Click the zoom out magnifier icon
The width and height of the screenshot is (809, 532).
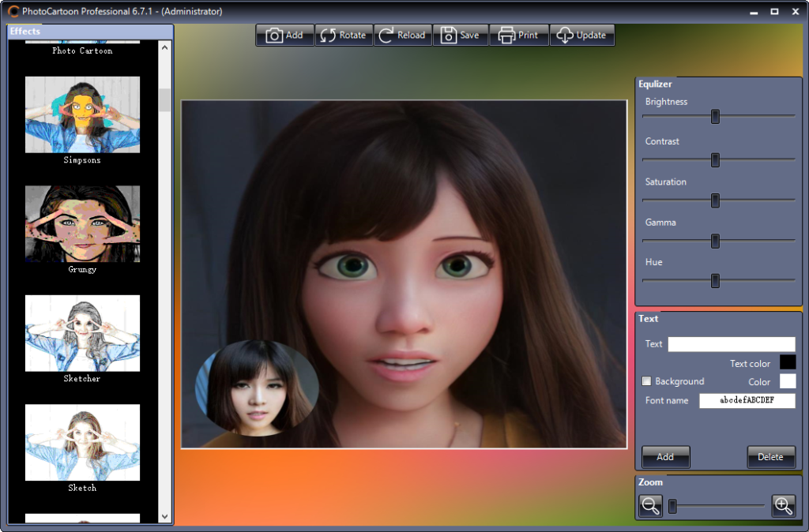tap(649, 506)
